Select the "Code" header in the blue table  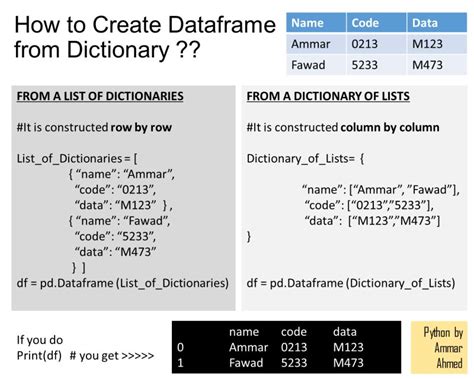point(365,23)
